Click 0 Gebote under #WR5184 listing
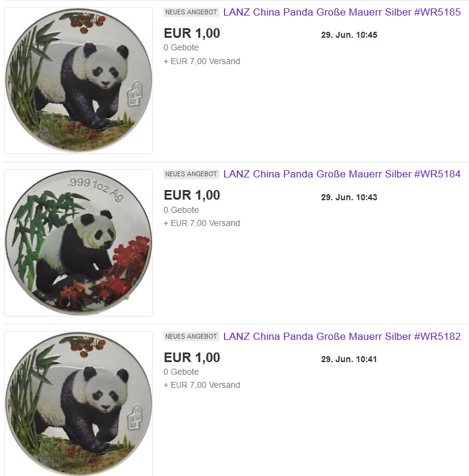This screenshot has height=476, width=469. (181, 210)
